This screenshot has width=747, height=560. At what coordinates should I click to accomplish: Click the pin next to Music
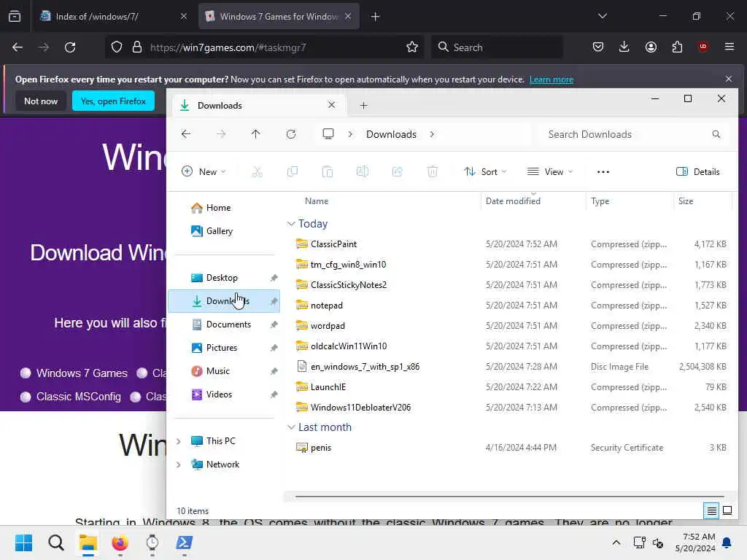(x=274, y=371)
